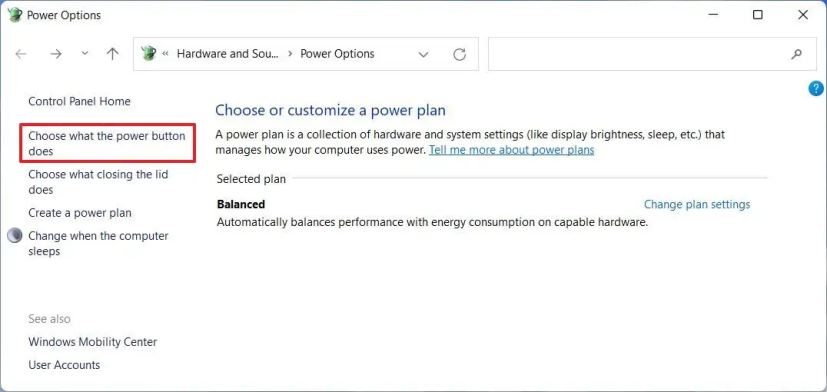Open Change plan settings for Balanced
This screenshot has width=827, height=392.
point(697,204)
